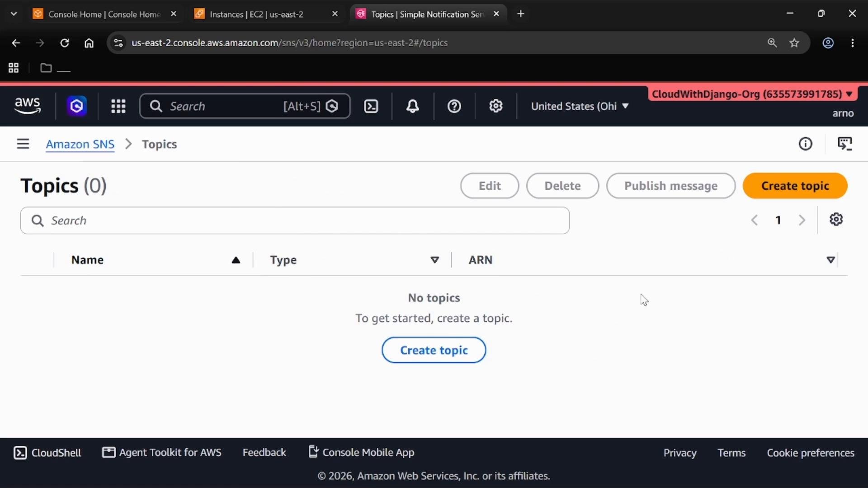Open Cookie preferences in footer

(x=811, y=453)
